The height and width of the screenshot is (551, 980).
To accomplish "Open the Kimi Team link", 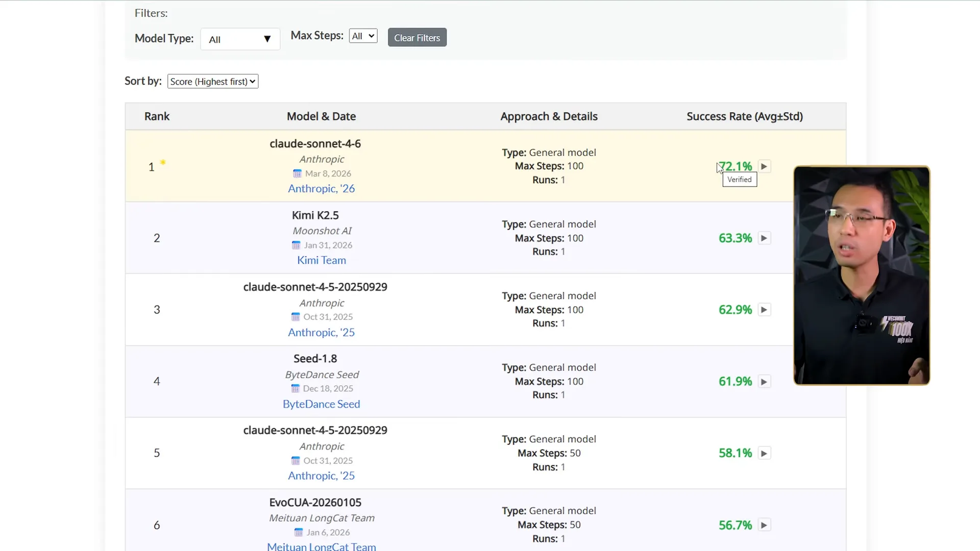I will click(322, 260).
